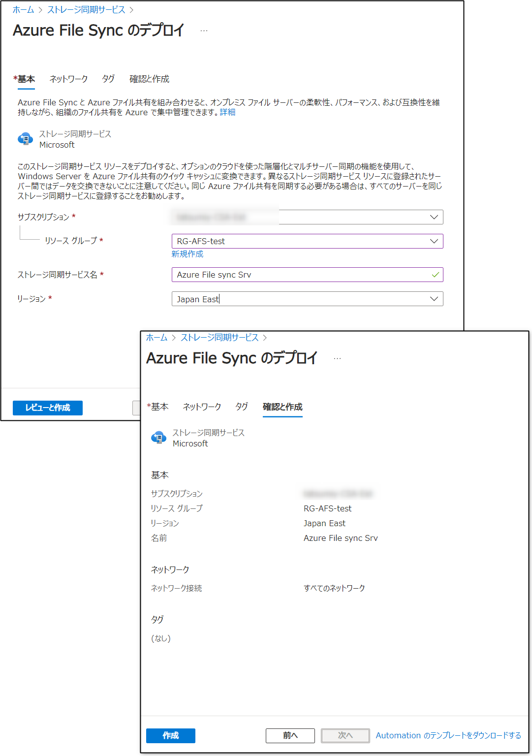Image resolution: width=532 pixels, height=756 pixels.
Task: Select the タグ tab in the back window
Action: click(x=108, y=79)
